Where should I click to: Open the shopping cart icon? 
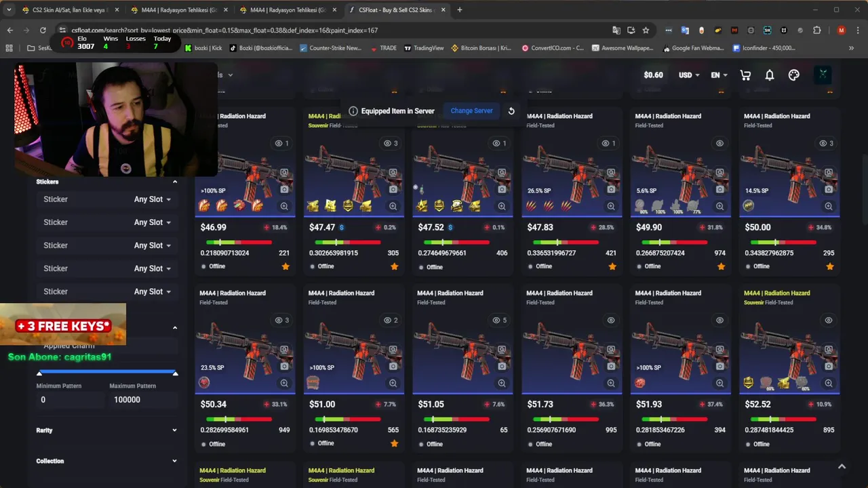coord(745,75)
